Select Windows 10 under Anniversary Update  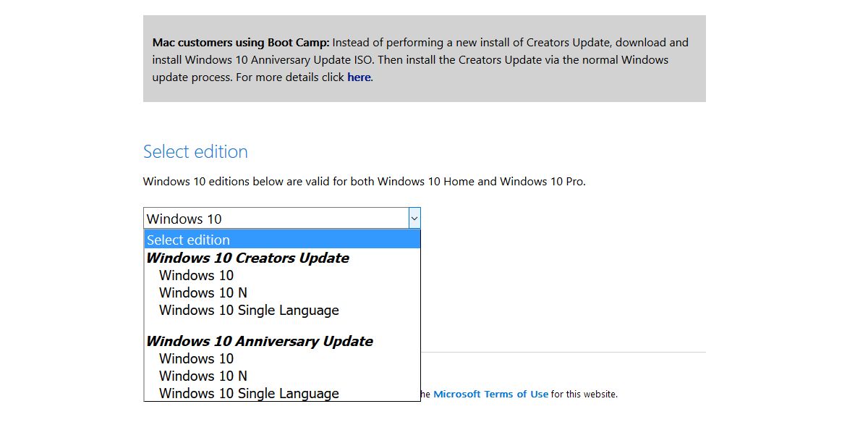pyautogui.click(x=197, y=358)
